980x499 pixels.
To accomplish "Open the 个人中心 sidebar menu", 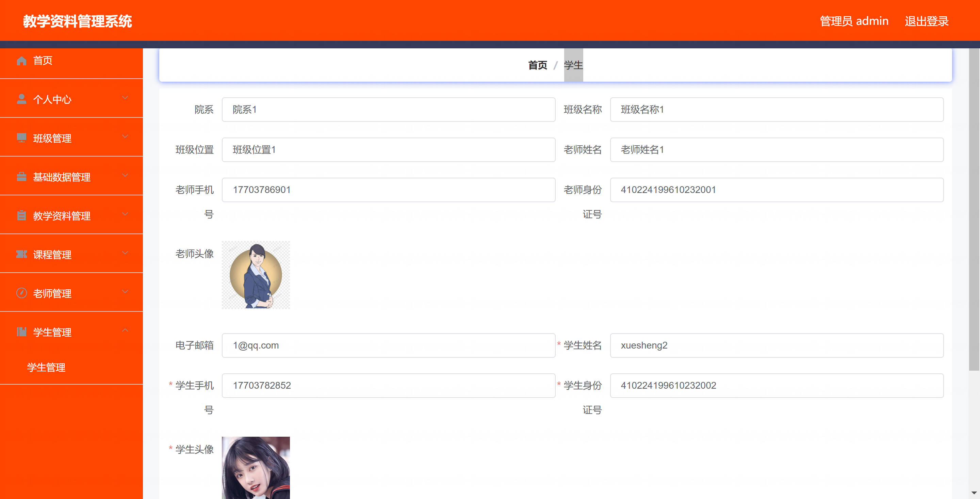I will point(71,99).
